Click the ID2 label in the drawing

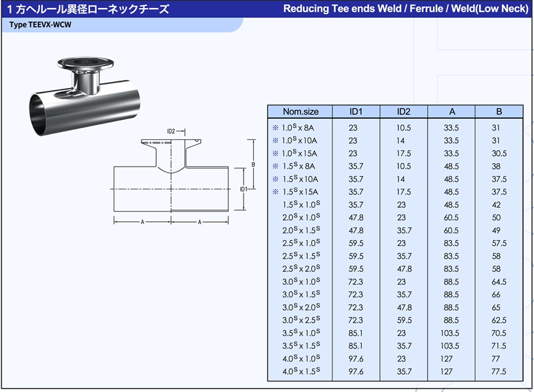[170, 131]
